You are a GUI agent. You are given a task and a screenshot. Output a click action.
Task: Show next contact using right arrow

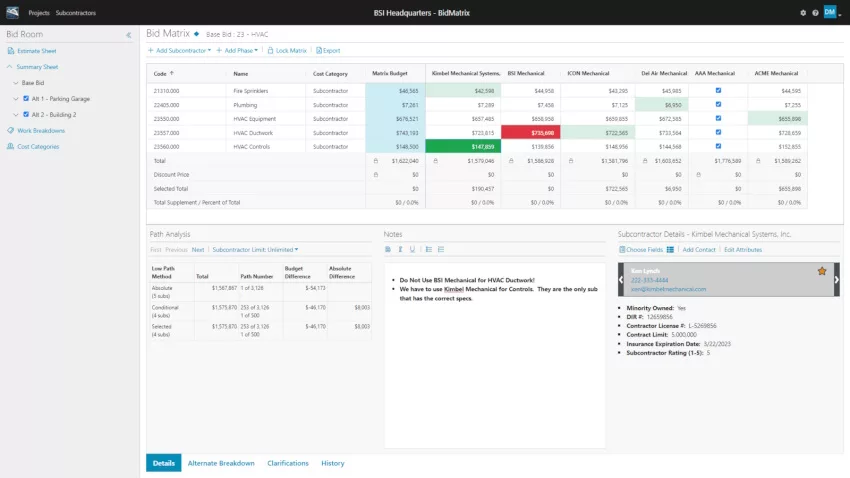836,280
